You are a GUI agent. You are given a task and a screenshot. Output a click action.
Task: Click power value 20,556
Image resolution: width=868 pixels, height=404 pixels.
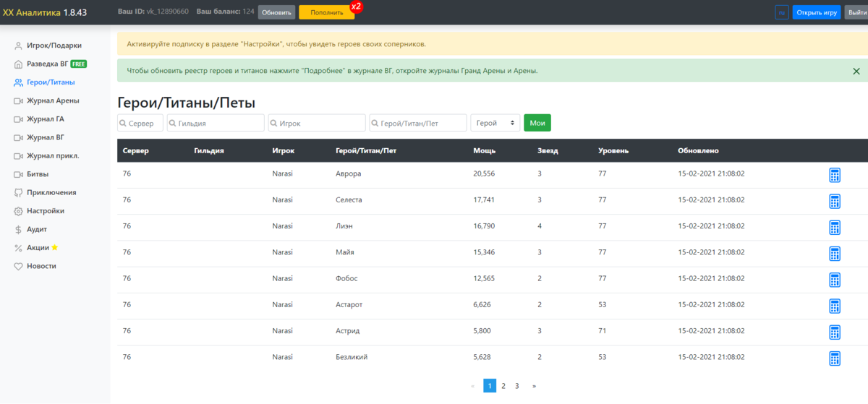[x=484, y=173]
